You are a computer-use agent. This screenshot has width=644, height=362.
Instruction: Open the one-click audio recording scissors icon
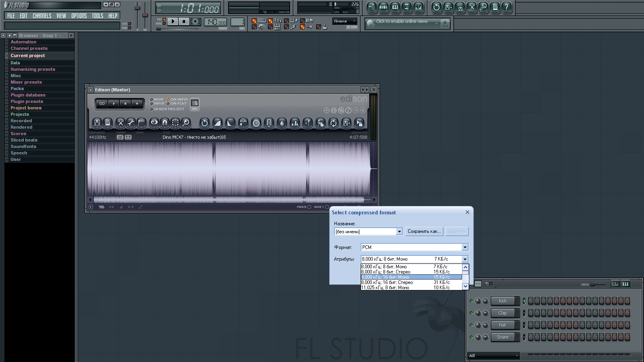coord(471,7)
